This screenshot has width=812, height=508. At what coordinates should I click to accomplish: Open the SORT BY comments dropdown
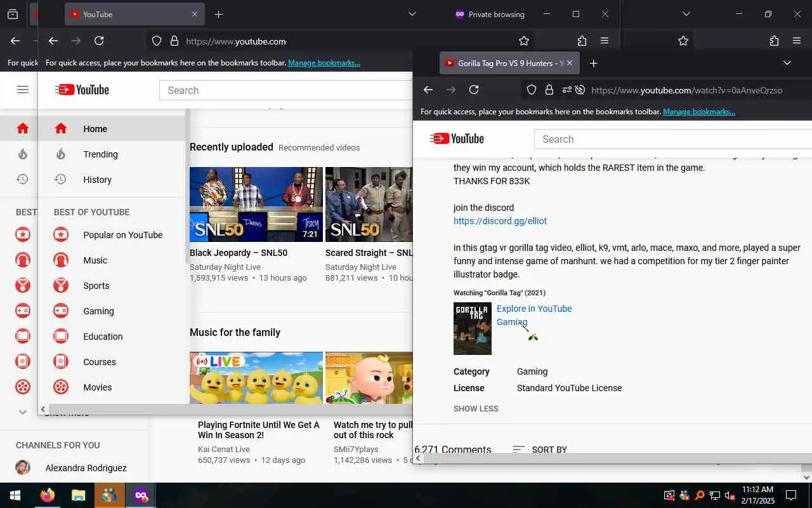point(540,449)
